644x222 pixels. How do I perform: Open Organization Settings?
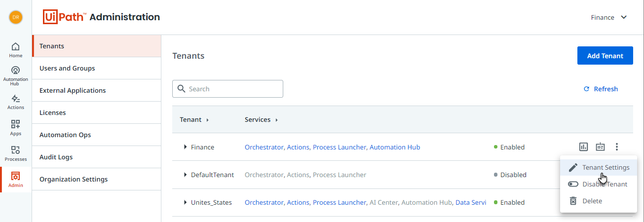pos(97,179)
